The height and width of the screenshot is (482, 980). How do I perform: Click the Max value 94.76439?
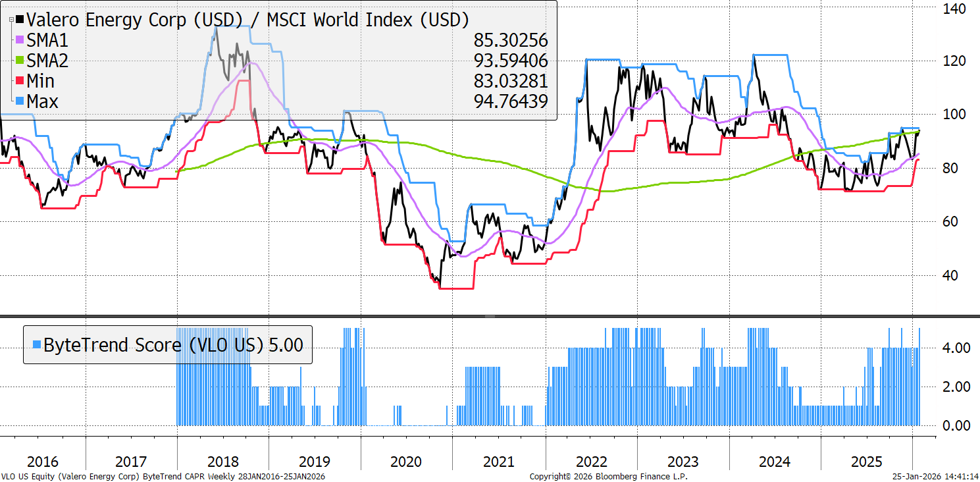pyautogui.click(x=511, y=102)
